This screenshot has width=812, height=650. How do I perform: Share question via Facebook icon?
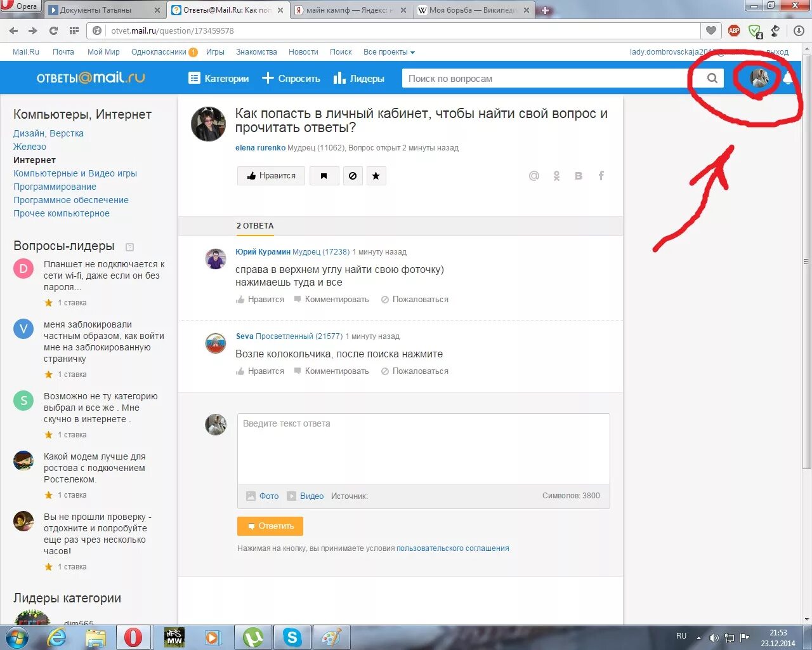point(601,176)
